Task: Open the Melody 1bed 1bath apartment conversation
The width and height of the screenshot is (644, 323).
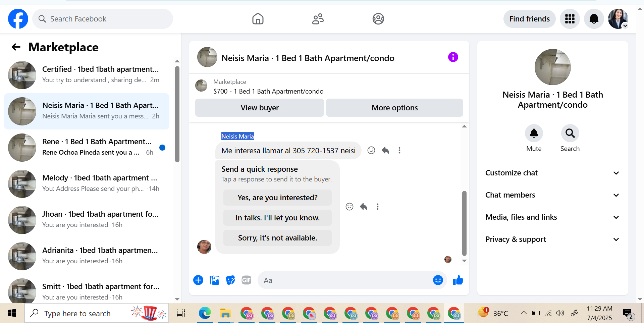Action: (x=87, y=183)
